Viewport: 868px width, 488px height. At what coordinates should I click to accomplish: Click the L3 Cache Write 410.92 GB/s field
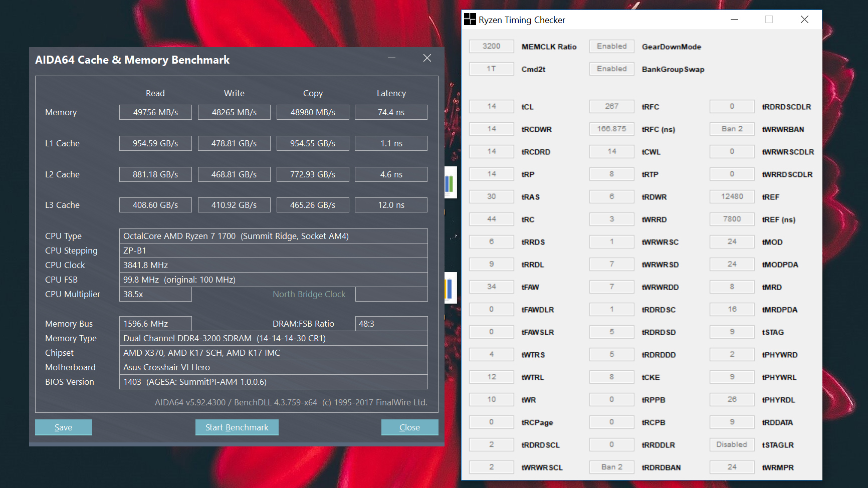(x=234, y=205)
